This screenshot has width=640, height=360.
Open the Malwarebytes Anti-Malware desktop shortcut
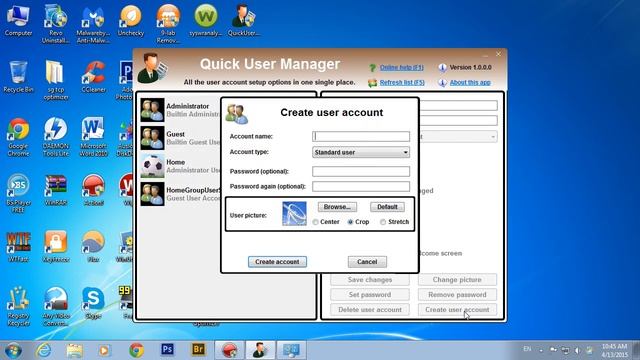pyautogui.click(x=93, y=24)
